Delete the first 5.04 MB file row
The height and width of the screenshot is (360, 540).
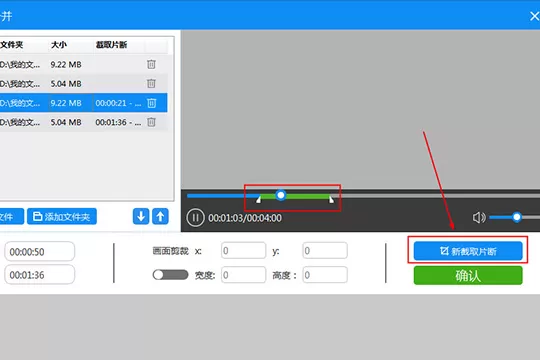151,84
